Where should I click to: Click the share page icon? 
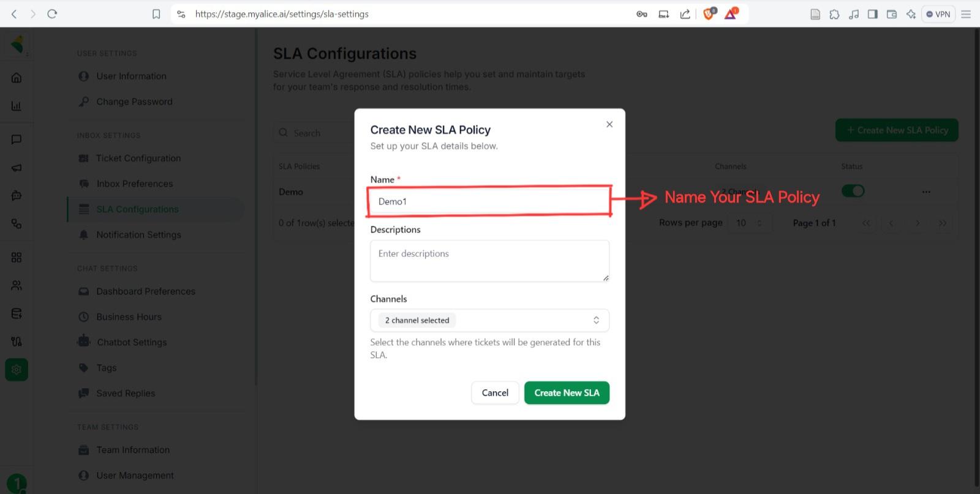[x=685, y=14]
